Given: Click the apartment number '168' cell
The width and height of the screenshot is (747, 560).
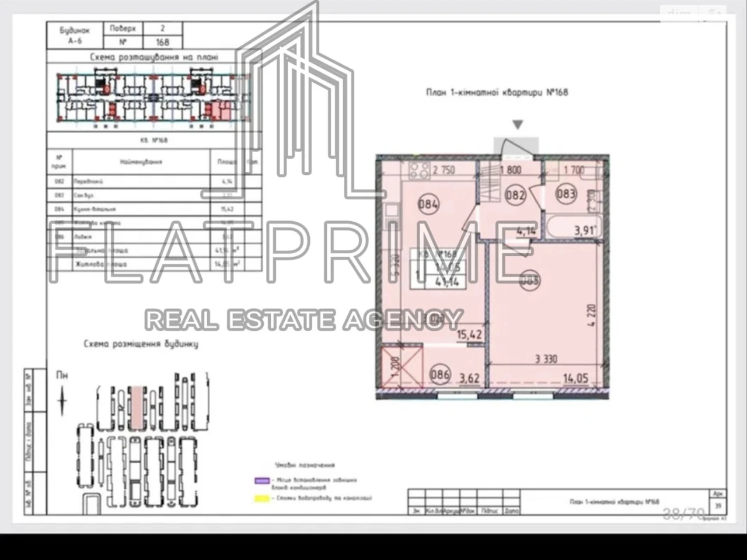Looking at the screenshot, I should click(x=162, y=42).
